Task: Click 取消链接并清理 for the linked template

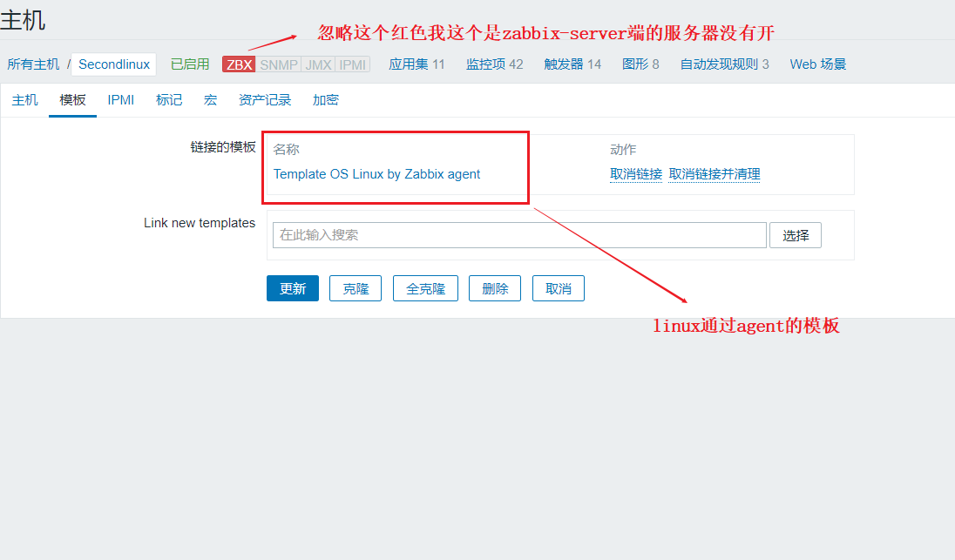Action: click(x=714, y=174)
